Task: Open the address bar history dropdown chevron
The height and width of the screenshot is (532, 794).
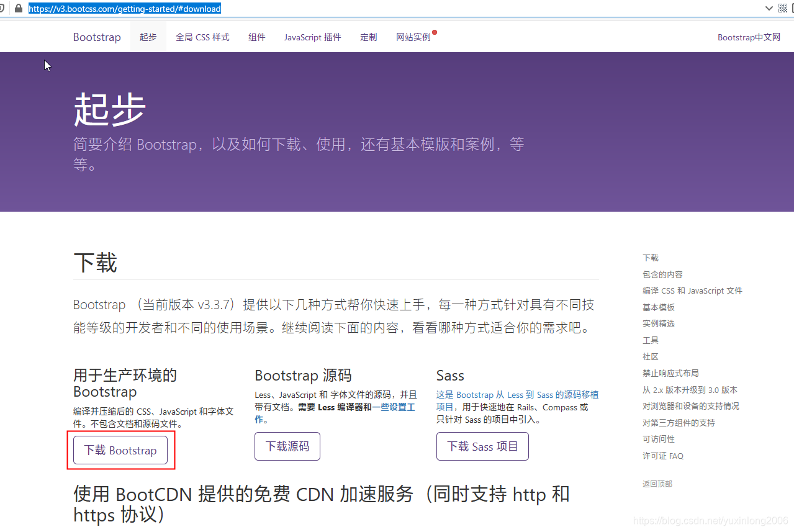Action: [769, 9]
